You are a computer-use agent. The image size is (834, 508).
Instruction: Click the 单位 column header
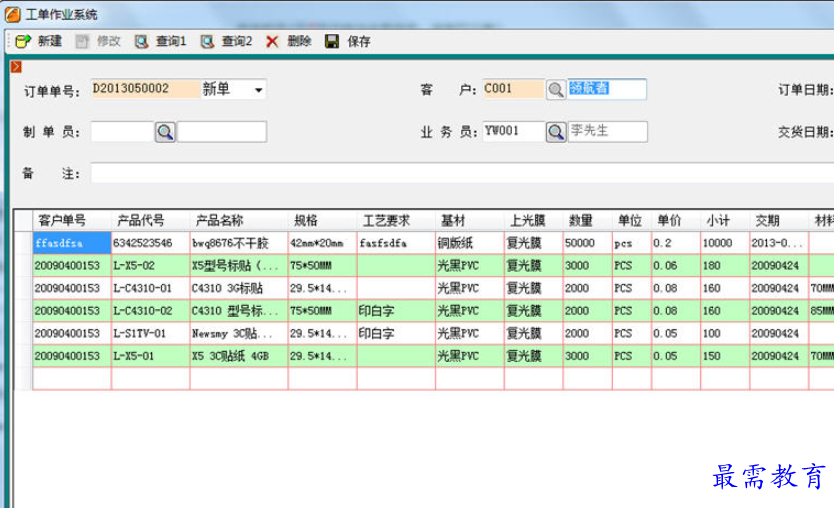click(631, 220)
